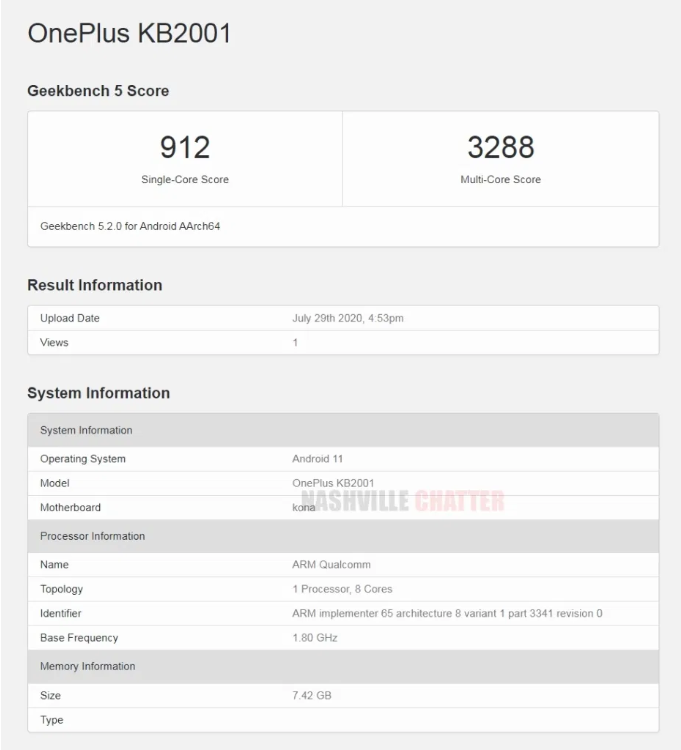
Task: Click the Views count value 1
Action: tap(295, 342)
